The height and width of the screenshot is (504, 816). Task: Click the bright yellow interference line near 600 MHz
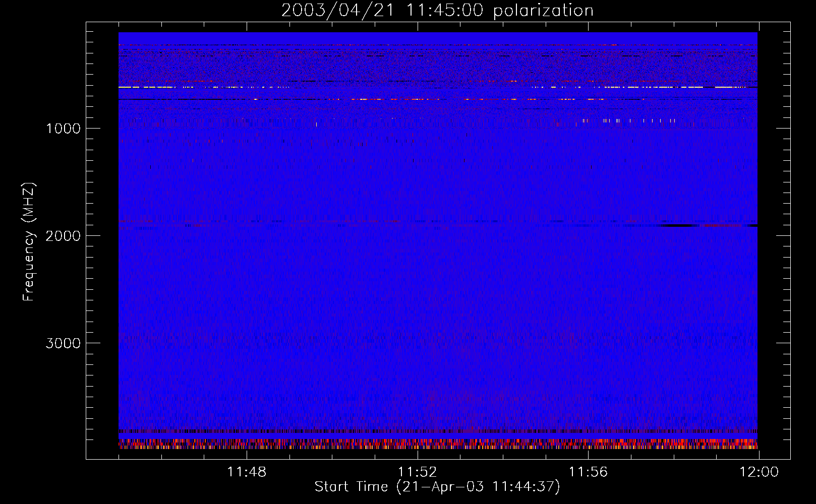[x=438, y=87]
